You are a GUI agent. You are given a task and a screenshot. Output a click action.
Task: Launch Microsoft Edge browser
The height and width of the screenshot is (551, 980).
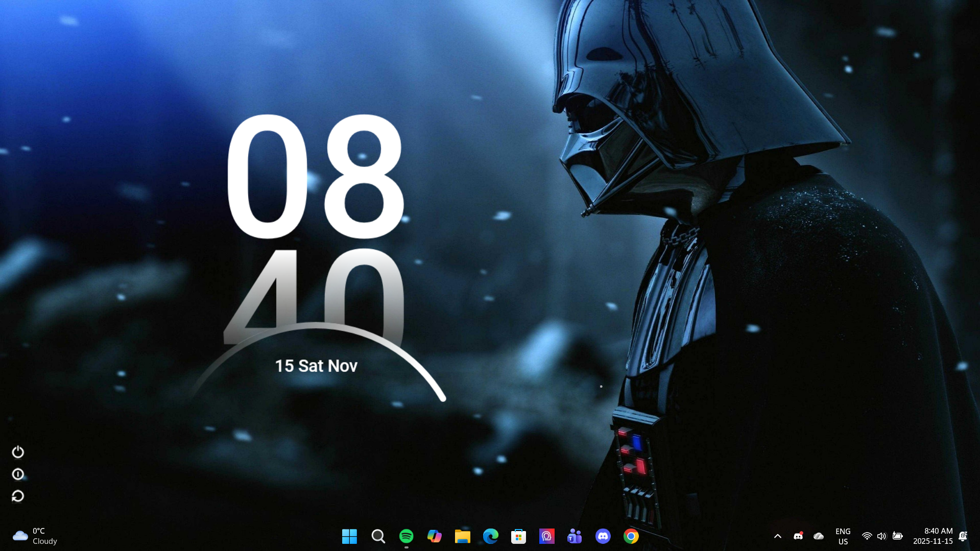point(490,536)
